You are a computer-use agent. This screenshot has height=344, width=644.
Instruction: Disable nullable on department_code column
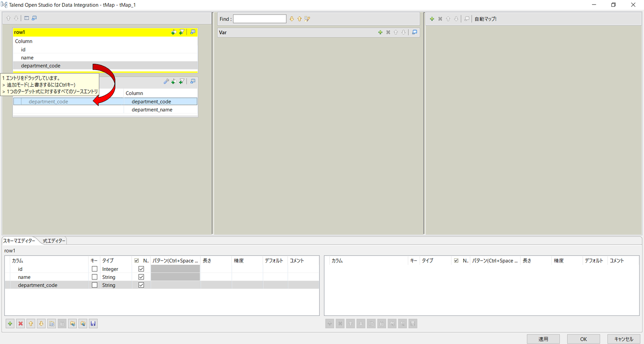[141, 285]
